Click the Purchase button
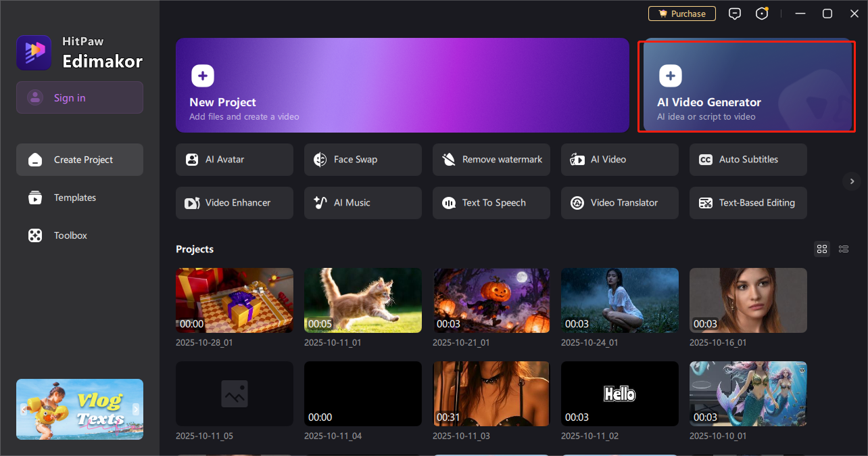 coord(681,14)
